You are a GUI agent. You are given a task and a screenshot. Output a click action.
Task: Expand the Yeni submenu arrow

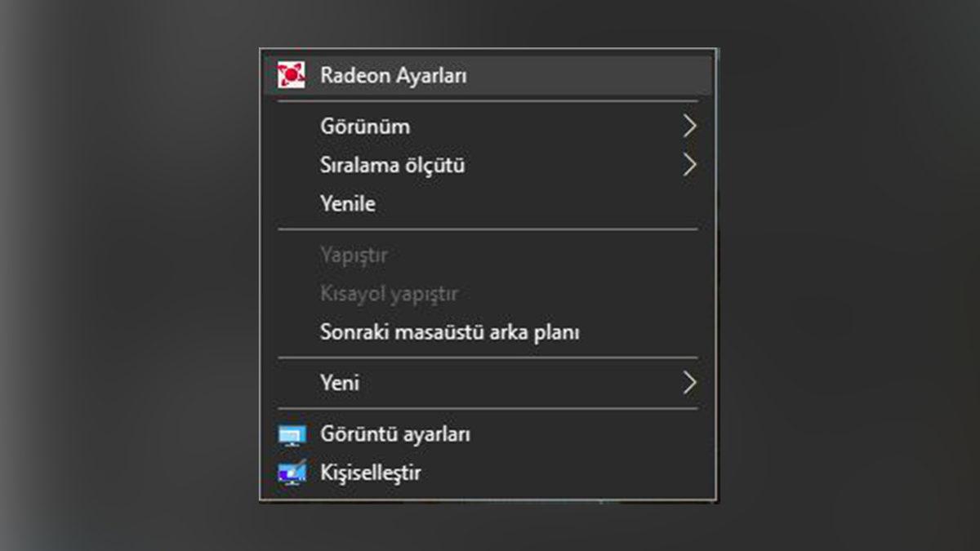[x=691, y=382]
